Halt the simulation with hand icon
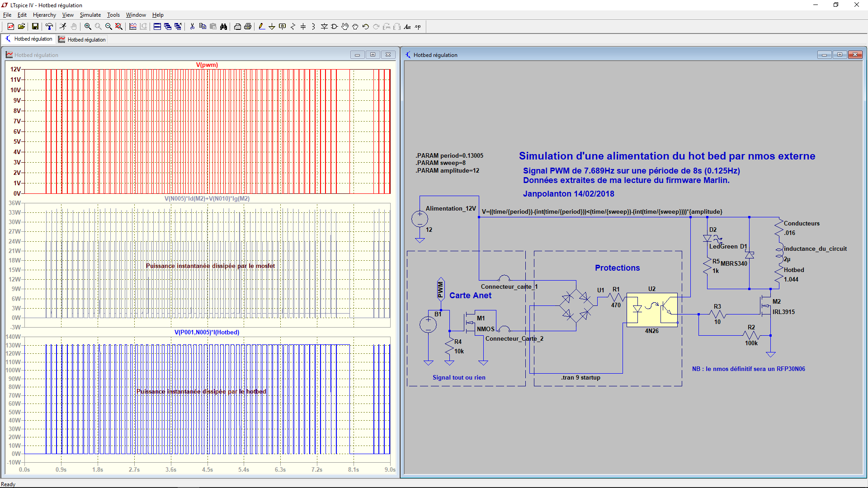Viewport: 868px width, 488px height. pyautogui.click(x=74, y=27)
